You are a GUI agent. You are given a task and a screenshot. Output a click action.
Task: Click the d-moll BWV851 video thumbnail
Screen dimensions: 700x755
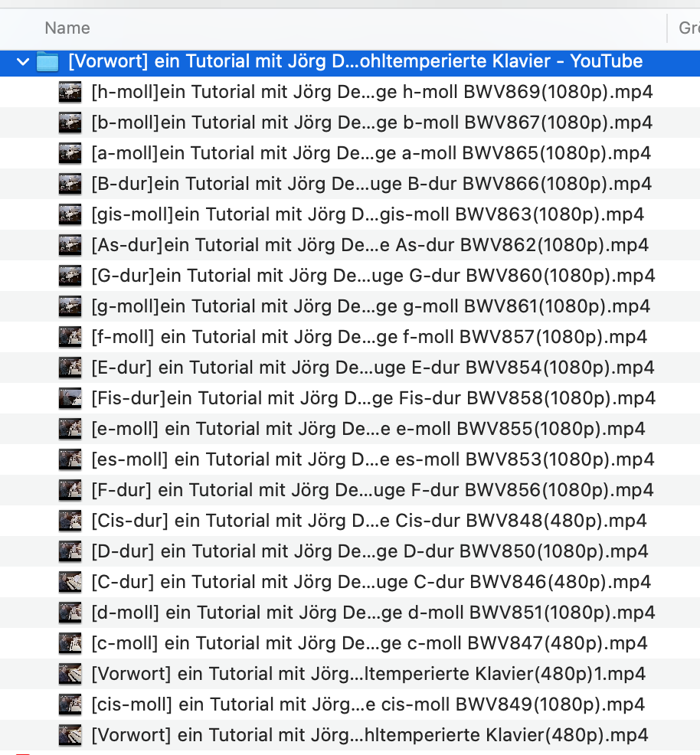click(70, 613)
